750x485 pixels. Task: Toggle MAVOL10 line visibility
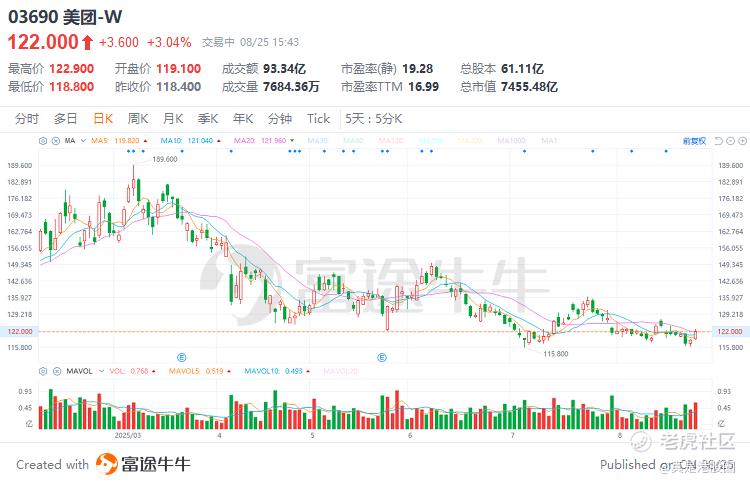[277, 371]
